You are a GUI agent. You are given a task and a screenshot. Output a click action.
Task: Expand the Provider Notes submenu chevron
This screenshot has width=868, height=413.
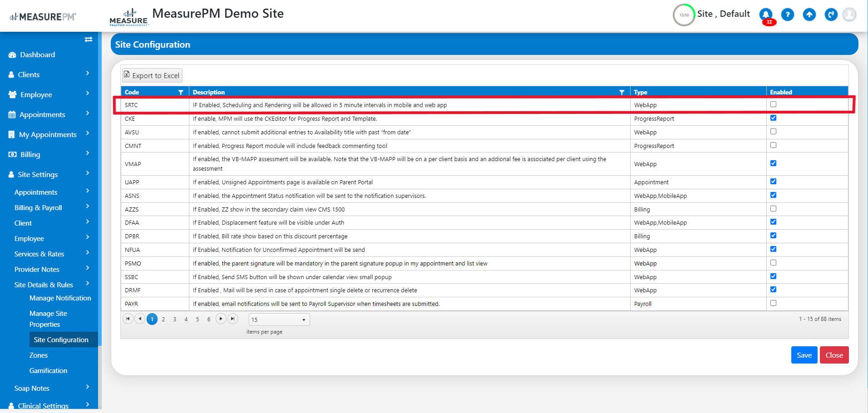(x=88, y=268)
